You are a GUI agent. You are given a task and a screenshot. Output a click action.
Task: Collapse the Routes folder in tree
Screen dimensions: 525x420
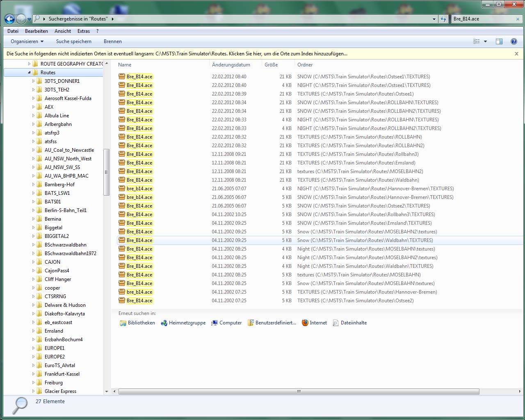(30, 73)
